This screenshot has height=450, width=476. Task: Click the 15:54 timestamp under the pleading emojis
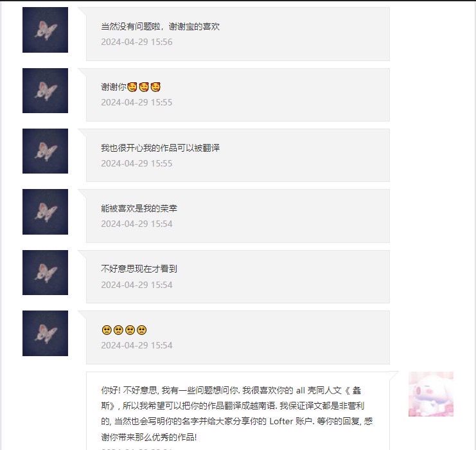pos(137,345)
